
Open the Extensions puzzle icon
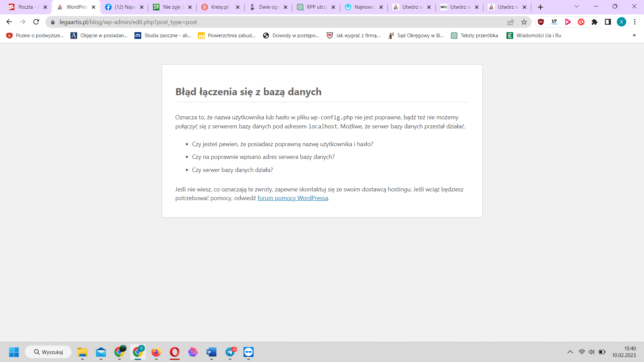pyautogui.click(x=594, y=22)
